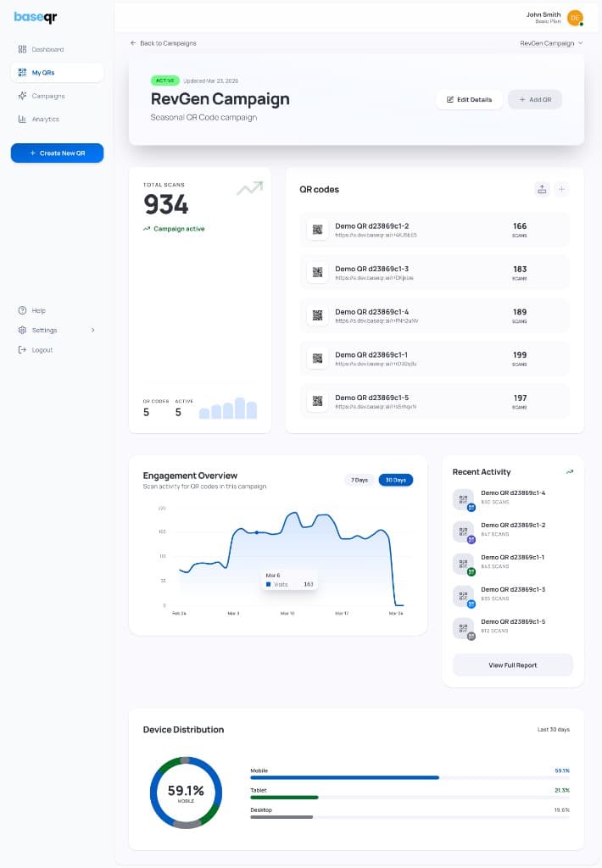Image resolution: width=602 pixels, height=868 pixels.
Task: Open Demo QR d23869c1-5 list row
Action: point(435,401)
